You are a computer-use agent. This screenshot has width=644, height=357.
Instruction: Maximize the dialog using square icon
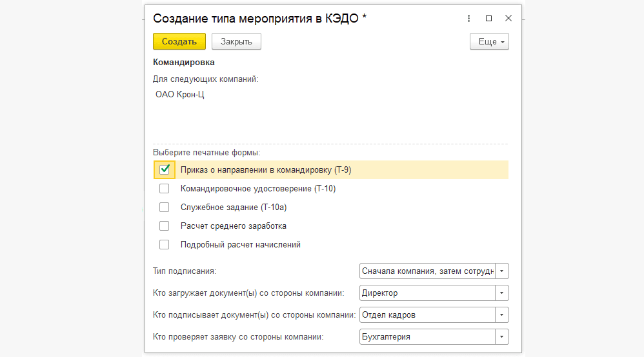click(x=488, y=19)
